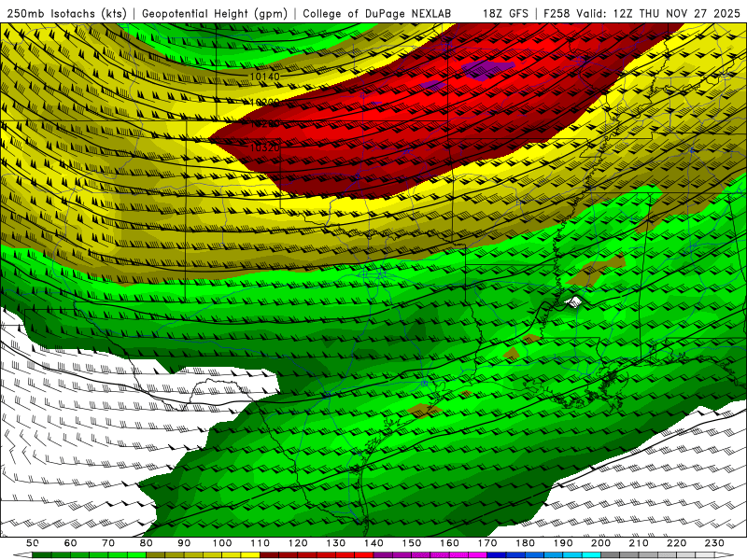Click the 10140 height contour label
Viewport: 747px width, 560px height.
click(264, 77)
